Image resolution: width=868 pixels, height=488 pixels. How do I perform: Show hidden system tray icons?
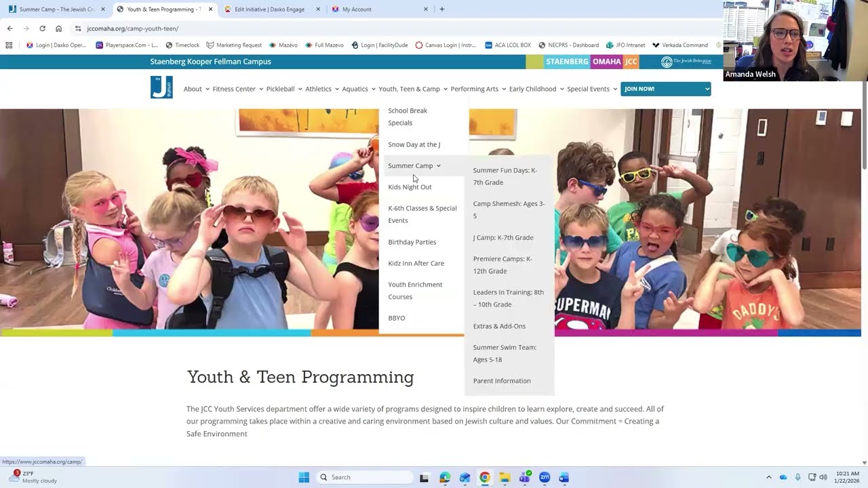[x=768, y=477]
